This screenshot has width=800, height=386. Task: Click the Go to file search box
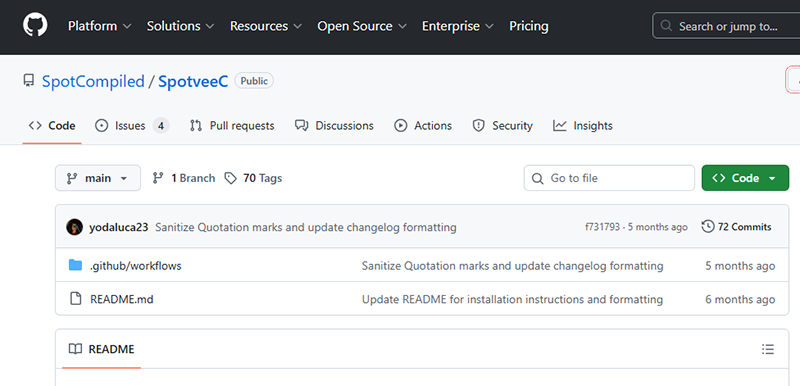point(609,178)
